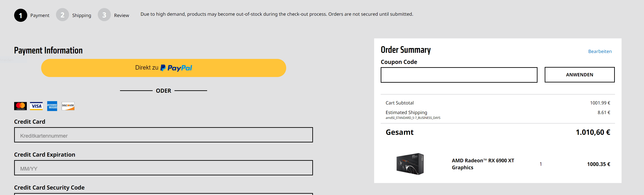The height and width of the screenshot is (195, 644).
Task: Click the step 2 Shipping circle
Action: [x=62, y=15]
